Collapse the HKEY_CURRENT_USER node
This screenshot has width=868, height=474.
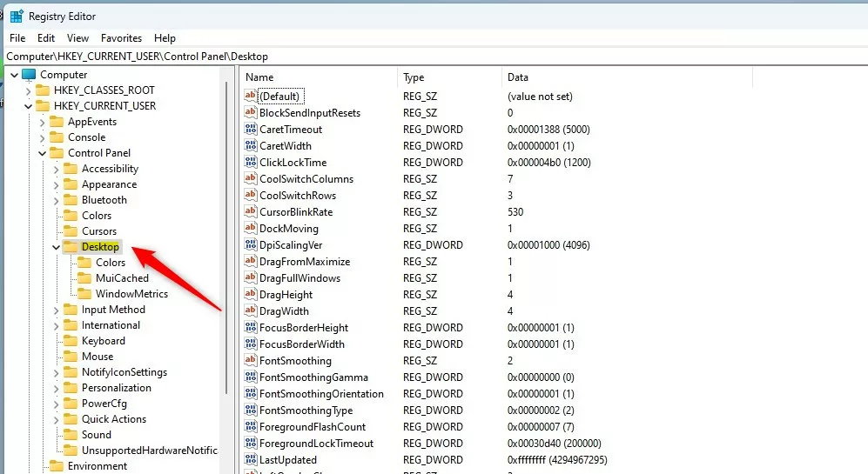28,106
